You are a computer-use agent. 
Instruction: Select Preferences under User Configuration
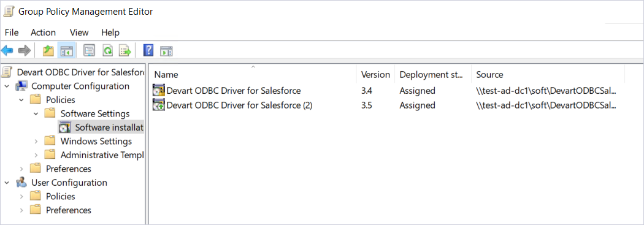tap(69, 210)
